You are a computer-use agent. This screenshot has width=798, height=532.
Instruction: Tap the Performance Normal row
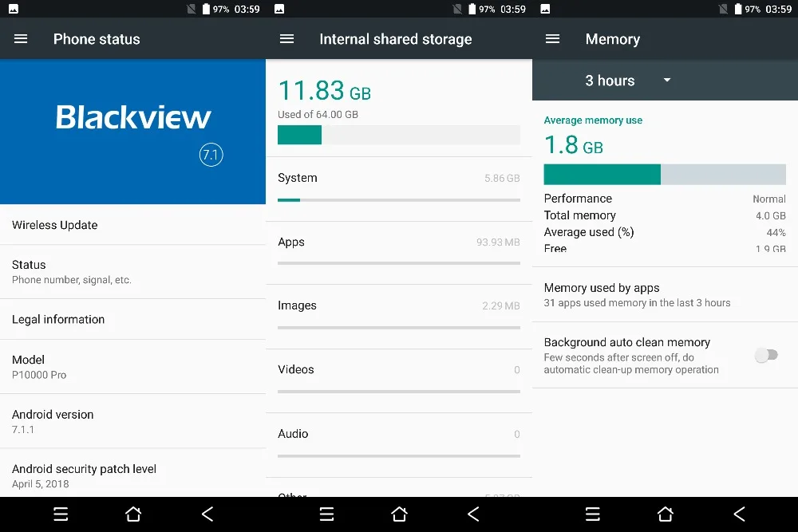(665, 199)
